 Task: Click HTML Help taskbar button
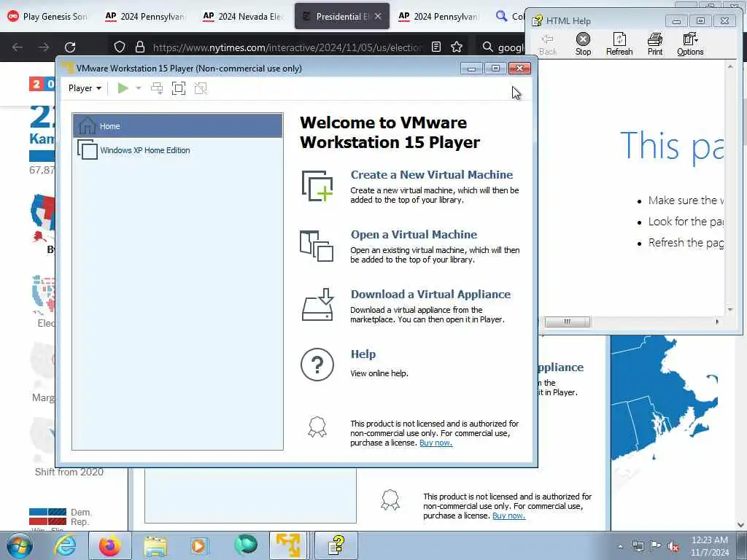click(x=336, y=545)
